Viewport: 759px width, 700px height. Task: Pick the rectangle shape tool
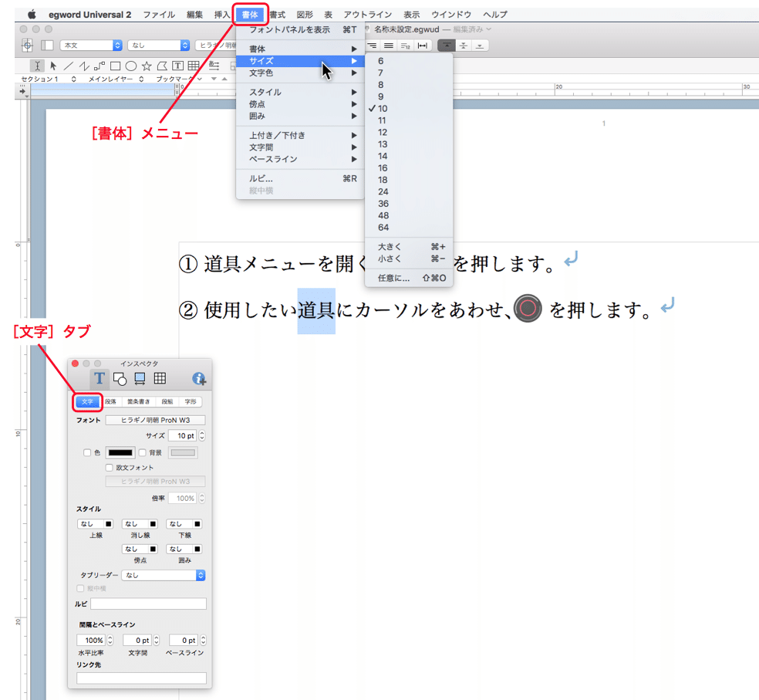point(115,66)
